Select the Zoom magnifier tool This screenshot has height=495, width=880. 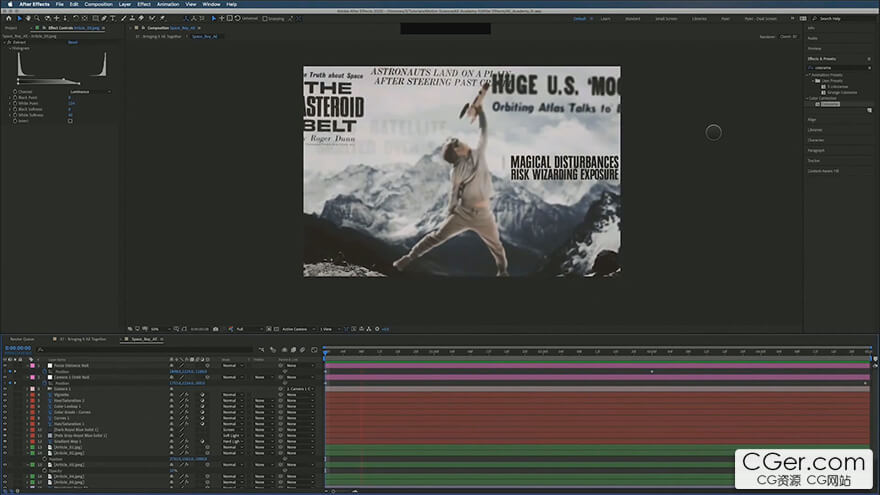37,19
